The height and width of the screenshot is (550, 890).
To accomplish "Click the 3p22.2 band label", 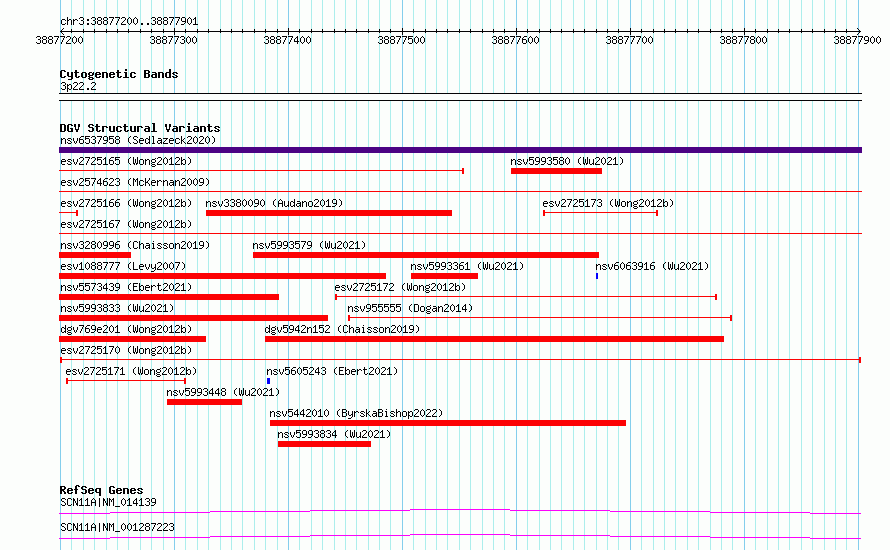I will (x=78, y=86).
